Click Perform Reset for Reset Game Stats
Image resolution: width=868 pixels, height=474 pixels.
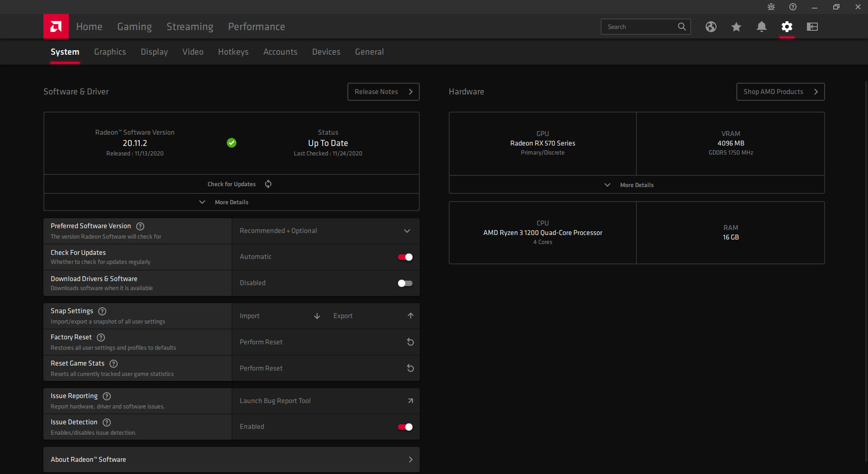pos(261,368)
